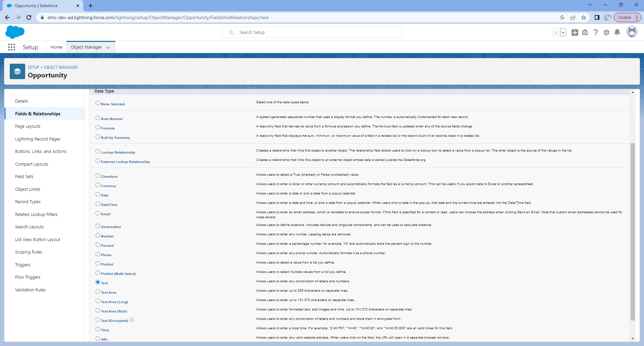Switch to the Home tab
The image size is (644, 346).
(x=56, y=47)
